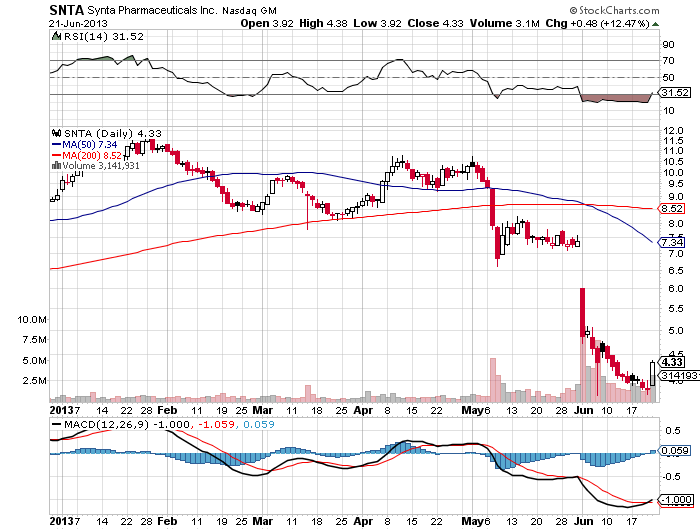Click Feb on the price chart date axis
The width and height of the screenshot is (700, 530).
pyautogui.click(x=167, y=410)
